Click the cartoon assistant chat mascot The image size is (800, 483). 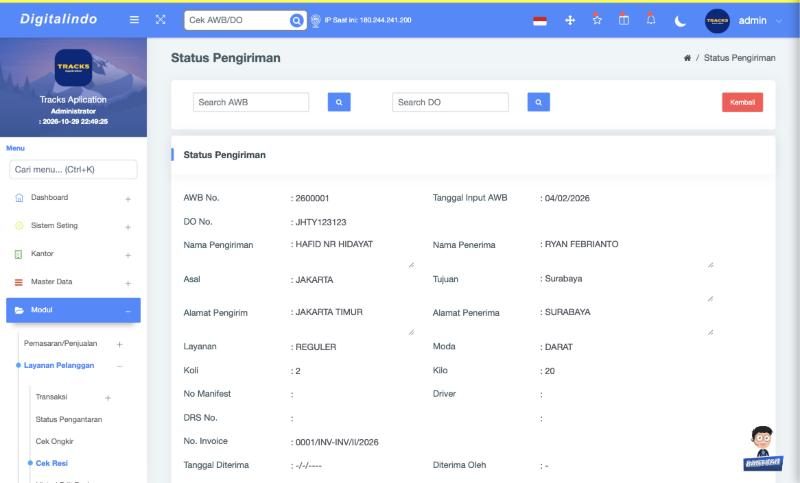point(762,448)
